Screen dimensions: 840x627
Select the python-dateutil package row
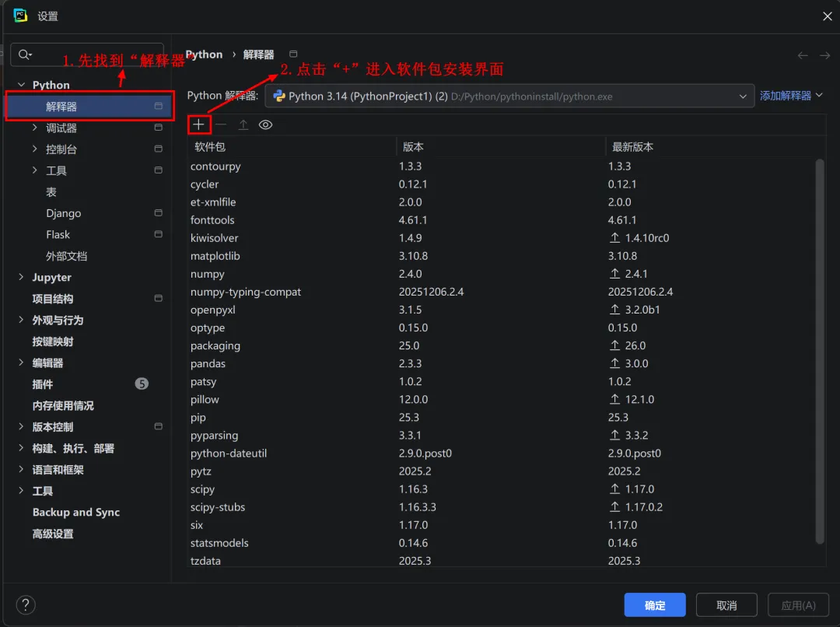point(502,453)
